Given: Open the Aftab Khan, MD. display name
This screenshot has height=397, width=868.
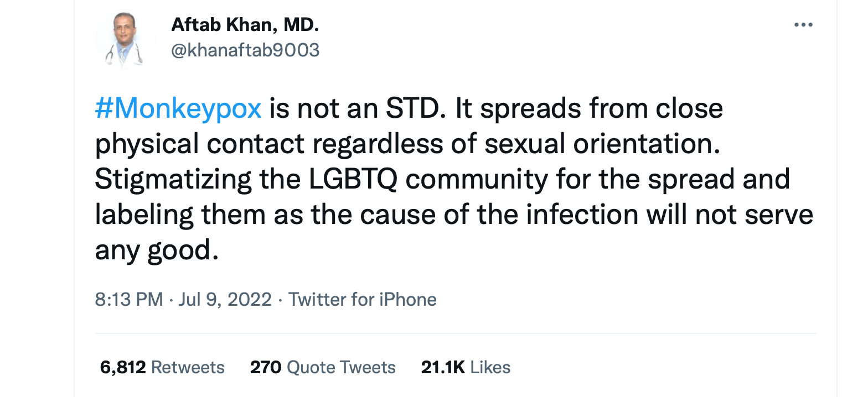Looking at the screenshot, I should pos(245,25).
